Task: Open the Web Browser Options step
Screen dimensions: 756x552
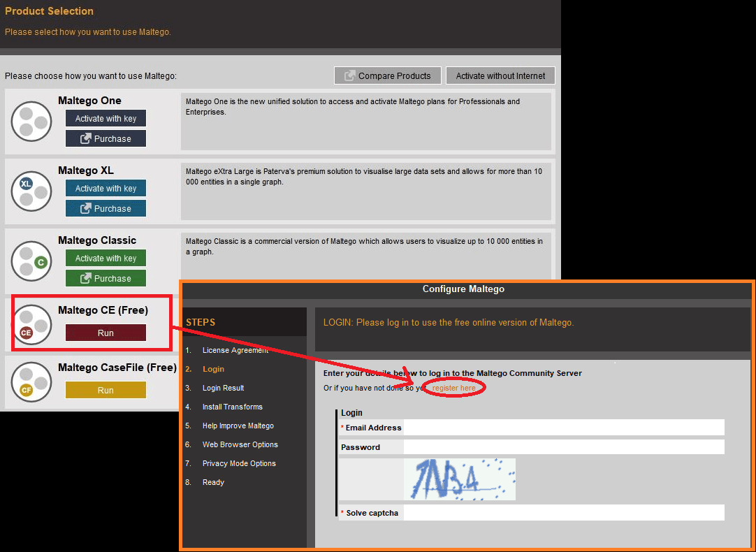Action: click(240, 444)
